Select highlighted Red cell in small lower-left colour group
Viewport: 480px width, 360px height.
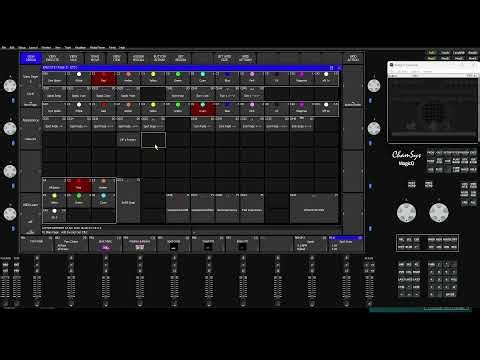tap(79, 185)
